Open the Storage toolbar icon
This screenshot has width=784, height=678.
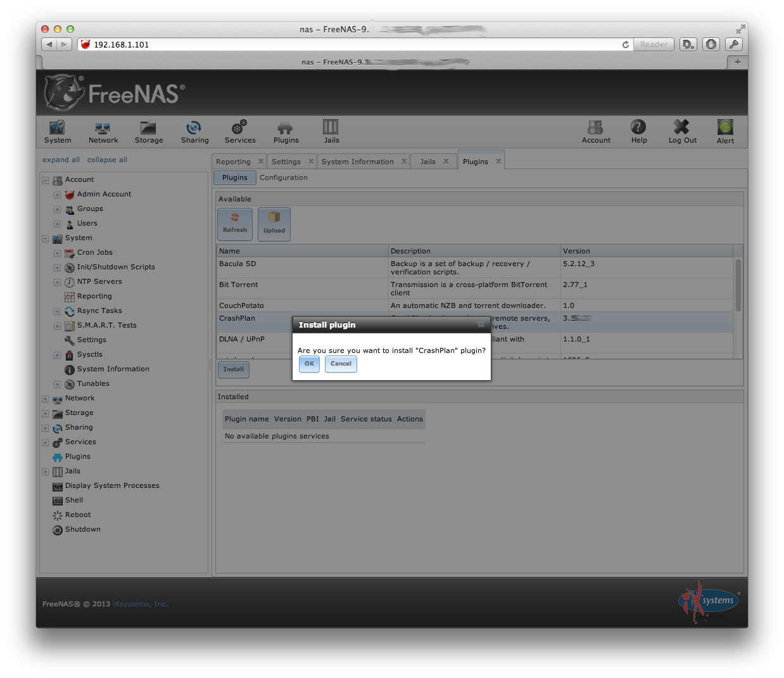pos(149,132)
